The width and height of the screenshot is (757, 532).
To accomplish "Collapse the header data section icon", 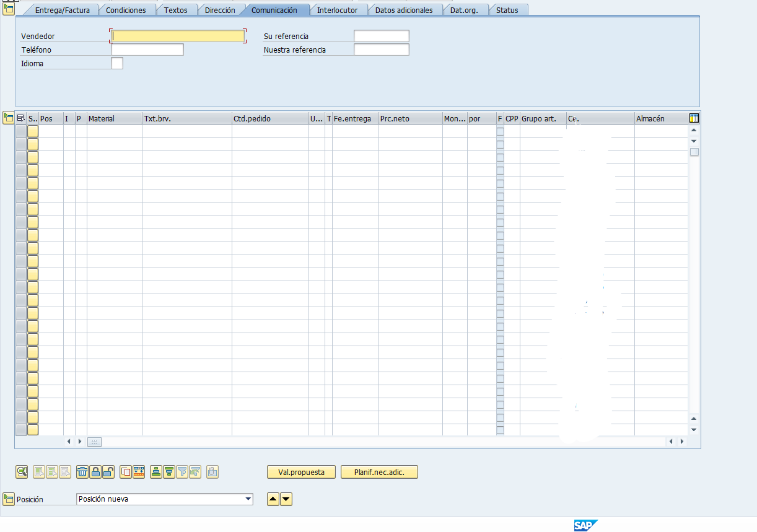I will [9, 9].
